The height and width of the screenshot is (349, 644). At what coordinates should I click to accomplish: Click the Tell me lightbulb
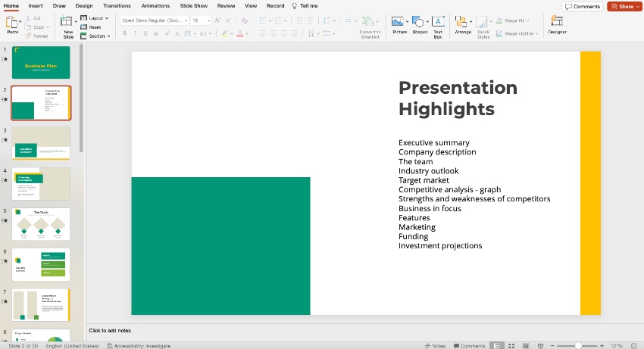tap(295, 6)
